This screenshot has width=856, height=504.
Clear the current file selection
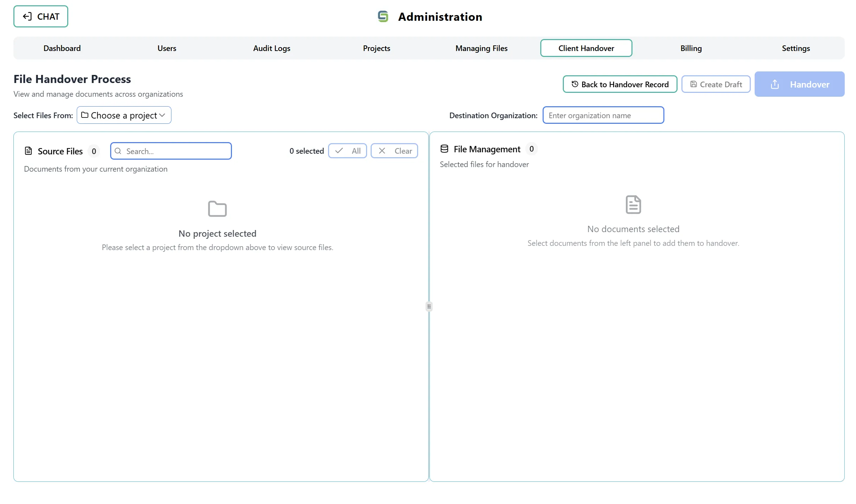[x=394, y=151]
